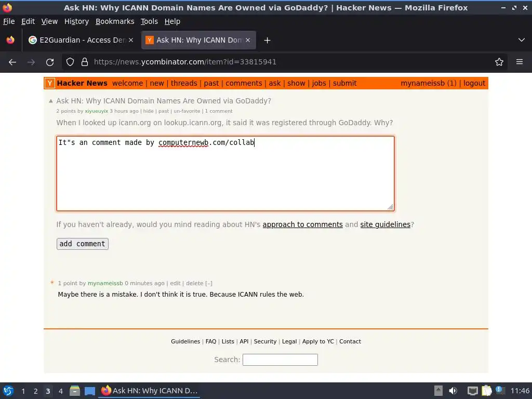Open the History menu
Image resolution: width=532 pixels, height=399 pixels.
pyautogui.click(x=77, y=21)
